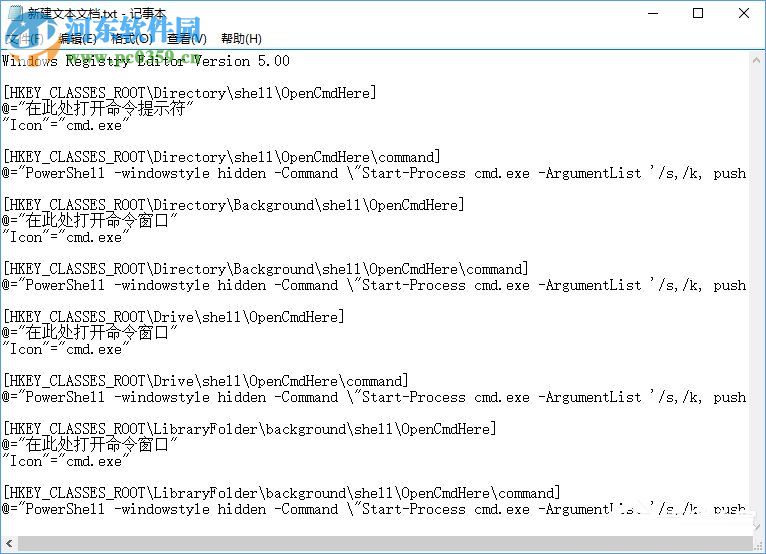The image size is (766, 554).
Task: Click 在此处打开命令窗口 under Directory\Background key
Action: pos(89,220)
